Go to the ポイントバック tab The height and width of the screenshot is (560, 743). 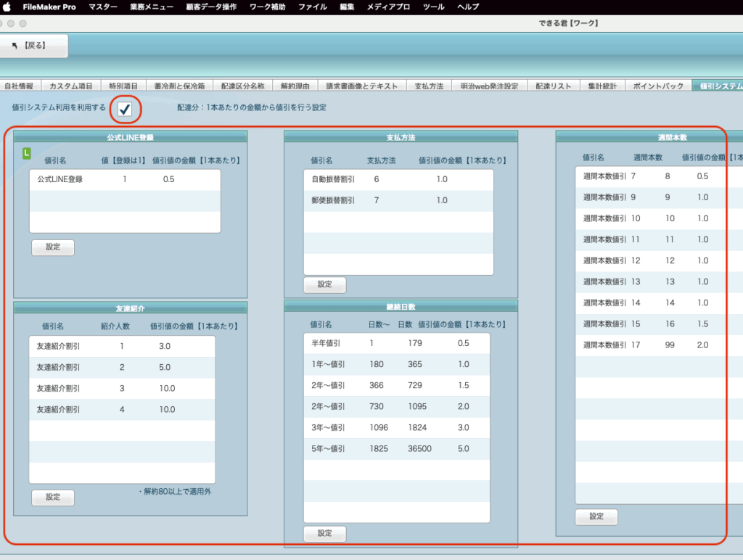[x=658, y=86]
